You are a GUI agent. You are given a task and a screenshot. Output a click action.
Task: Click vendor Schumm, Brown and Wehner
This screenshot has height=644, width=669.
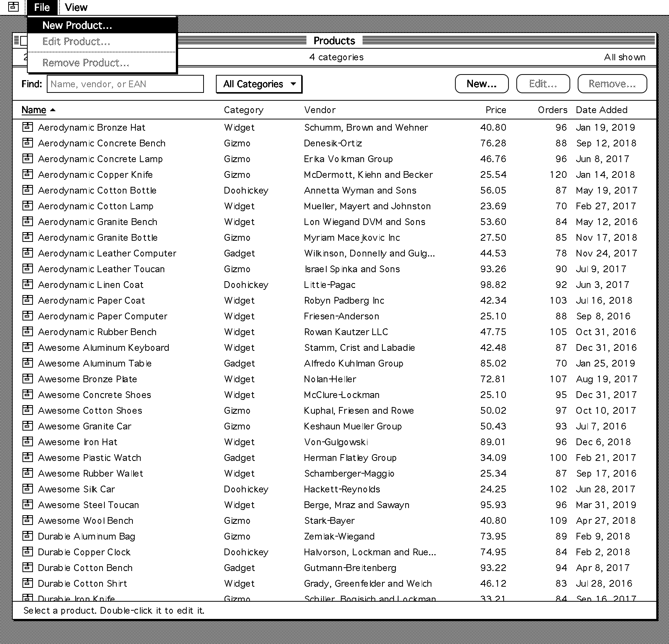click(x=366, y=127)
